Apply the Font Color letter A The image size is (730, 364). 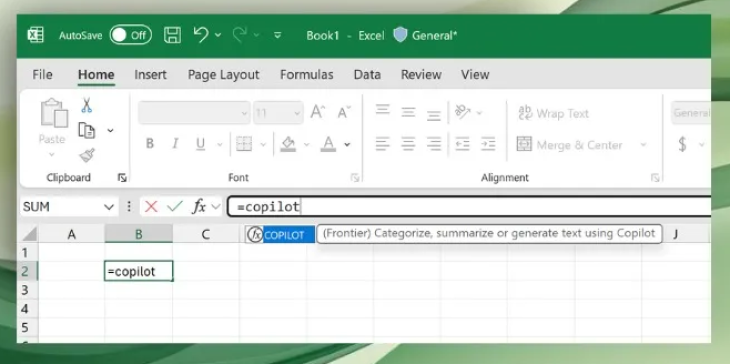click(329, 144)
